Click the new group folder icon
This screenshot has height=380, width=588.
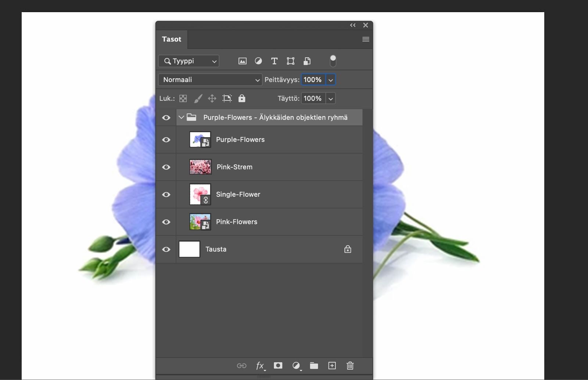coord(314,366)
